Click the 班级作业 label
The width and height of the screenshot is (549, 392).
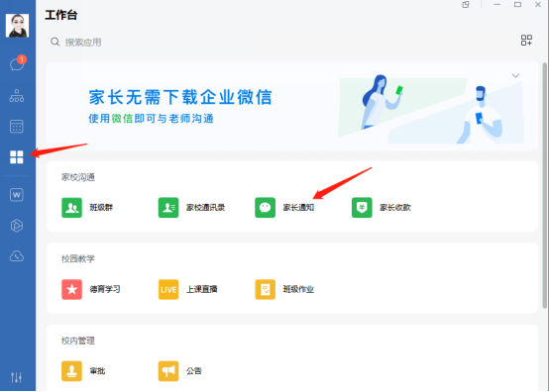298,289
